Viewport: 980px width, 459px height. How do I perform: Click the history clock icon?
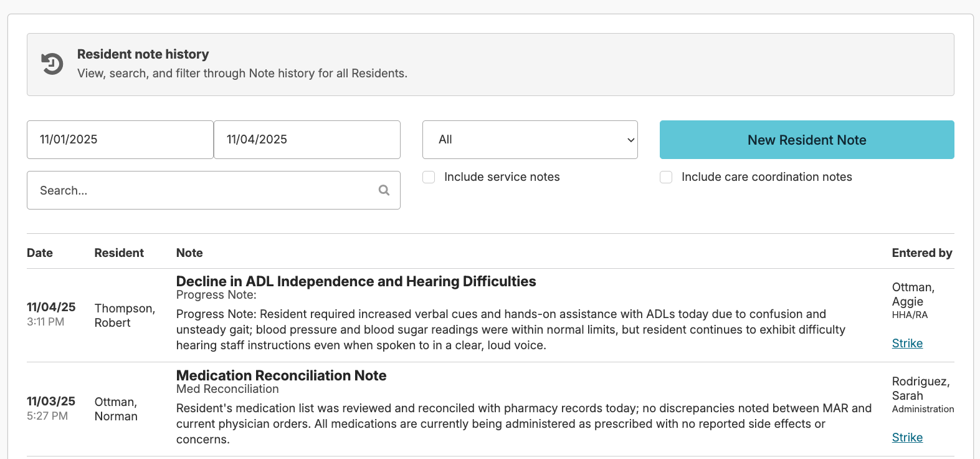tap(52, 64)
